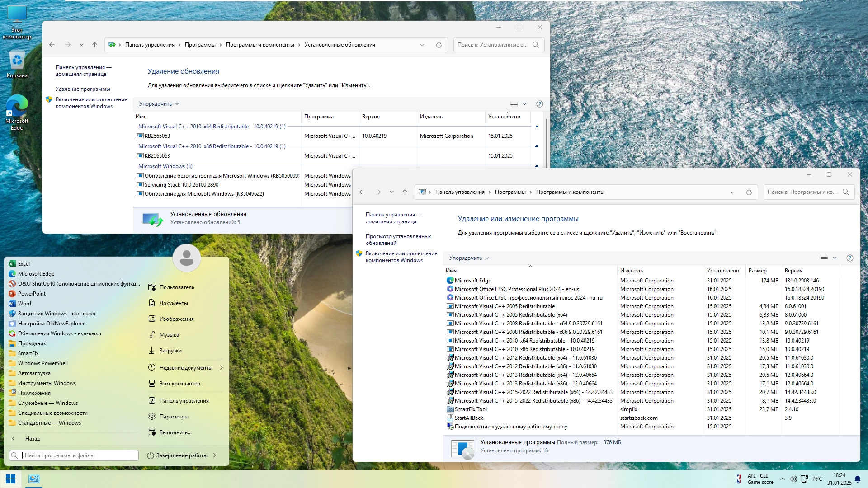The image size is (868, 488).
Task: Select Run... in Start menu
Action: [175, 432]
